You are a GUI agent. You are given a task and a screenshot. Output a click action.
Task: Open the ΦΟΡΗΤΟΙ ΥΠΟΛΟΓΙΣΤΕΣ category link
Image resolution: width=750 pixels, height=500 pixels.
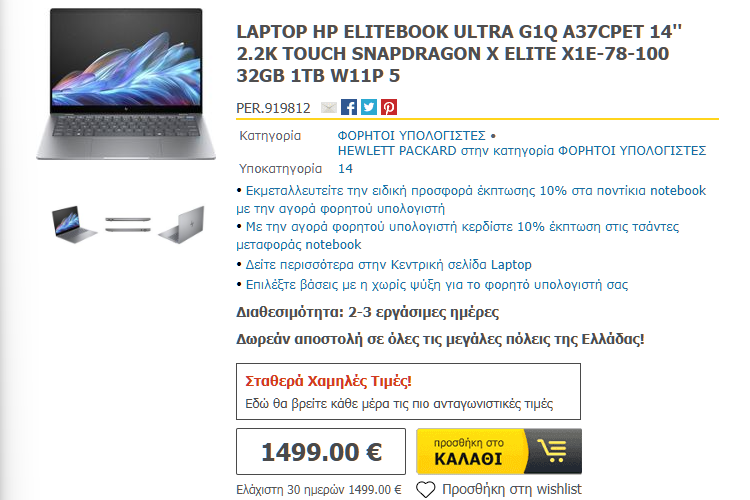411,135
